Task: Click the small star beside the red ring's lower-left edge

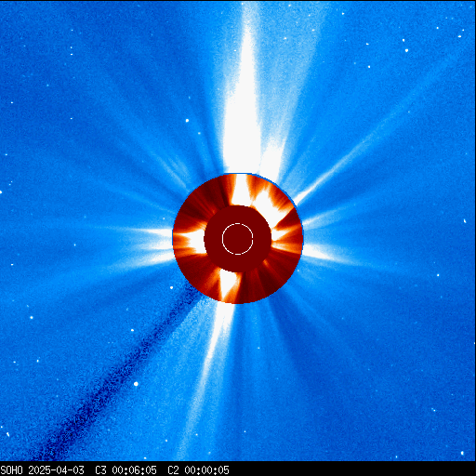Action: pyautogui.click(x=172, y=288)
